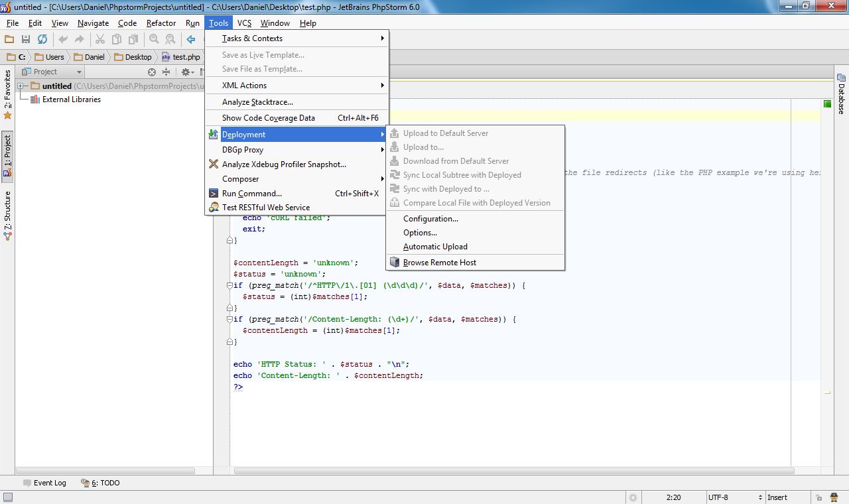This screenshot has height=504, width=849.
Task: Click the Scroll from Source target icon
Action: click(152, 72)
